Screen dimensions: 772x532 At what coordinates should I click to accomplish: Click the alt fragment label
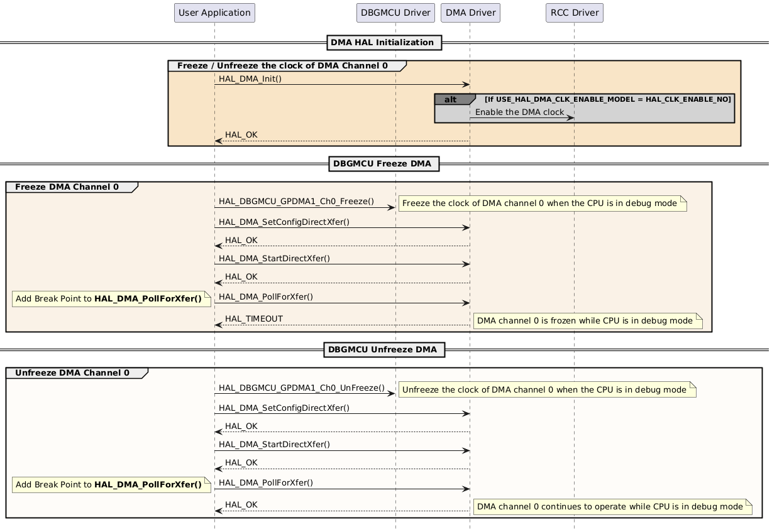[x=450, y=99]
